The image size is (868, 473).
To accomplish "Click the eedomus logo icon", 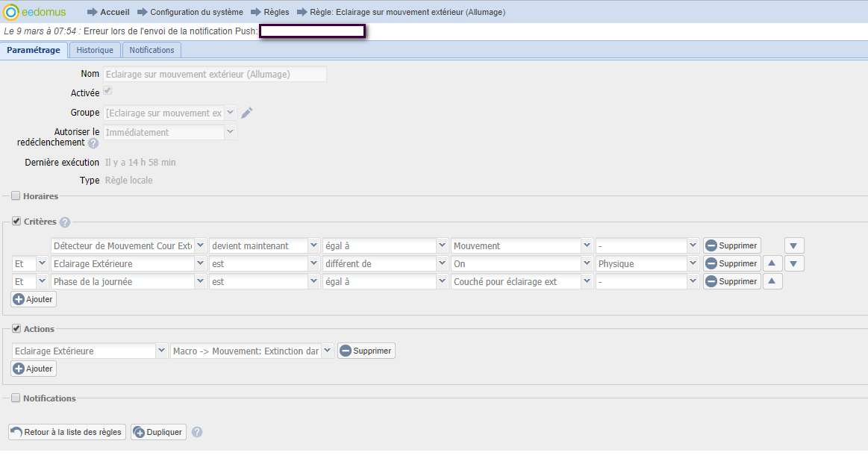I will coord(11,12).
